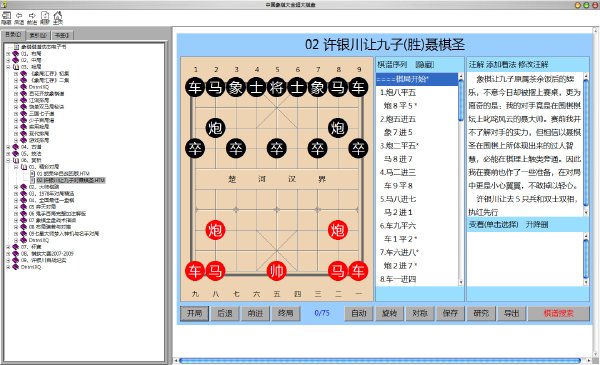
Task: Select red 炮 on file 八
Action: tap(215, 230)
